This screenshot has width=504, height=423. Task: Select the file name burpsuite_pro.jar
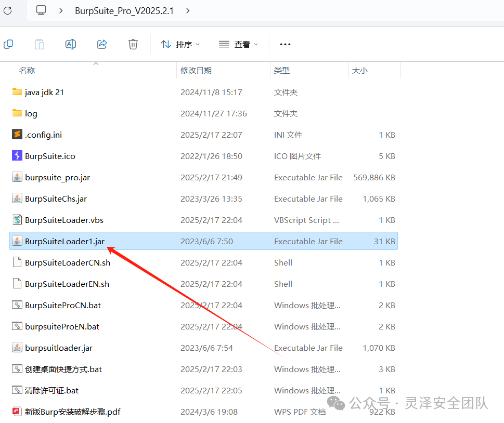click(x=58, y=178)
